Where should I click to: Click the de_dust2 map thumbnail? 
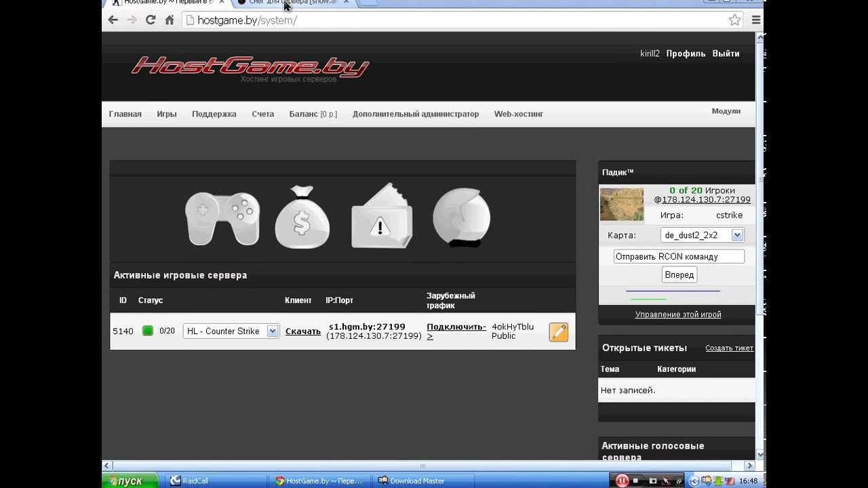point(622,204)
